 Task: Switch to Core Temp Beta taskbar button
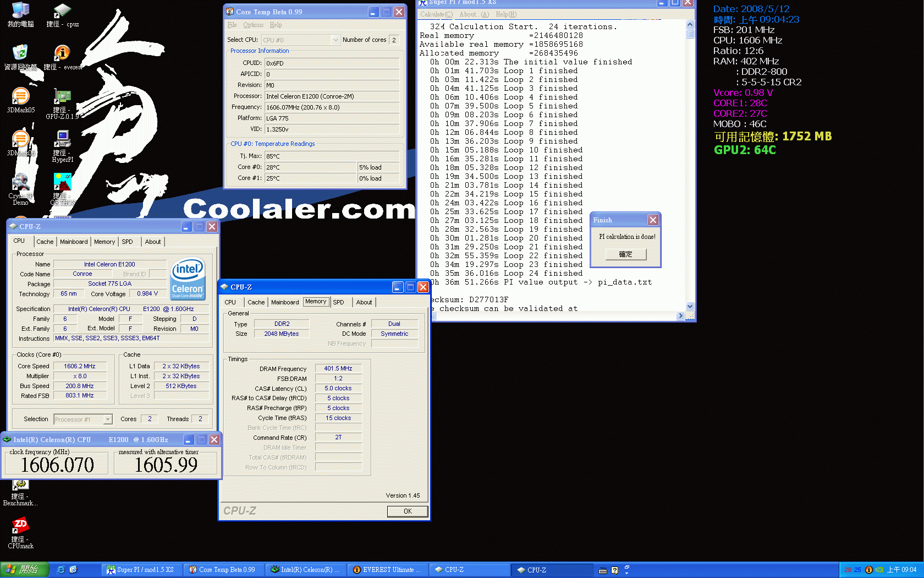pos(224,570)
